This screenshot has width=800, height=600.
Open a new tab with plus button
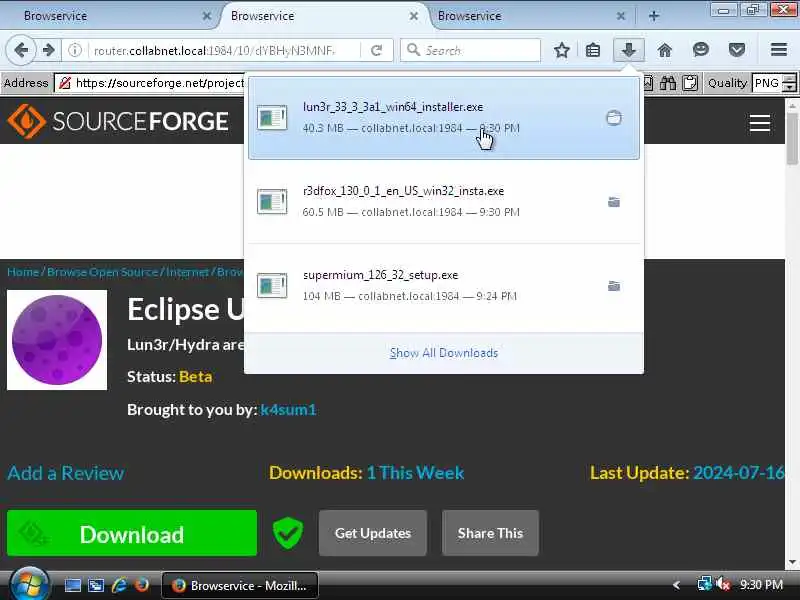click(654, 16)
